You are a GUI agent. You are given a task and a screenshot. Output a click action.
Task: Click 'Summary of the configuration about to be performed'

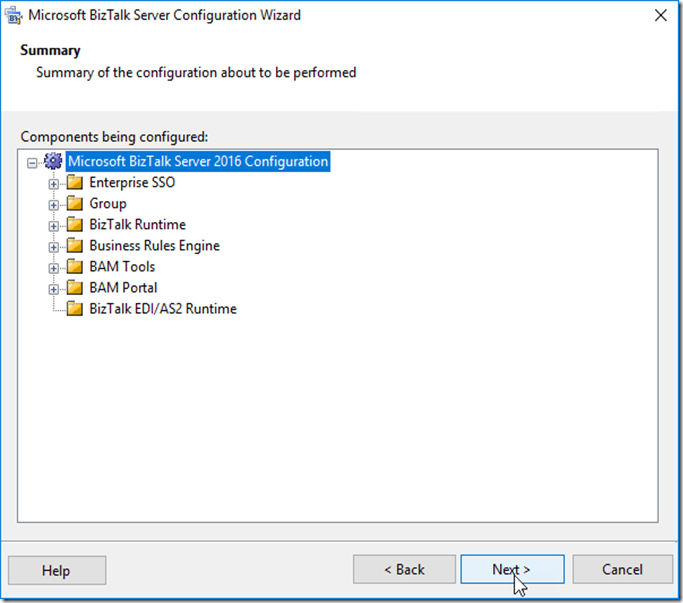196,72
